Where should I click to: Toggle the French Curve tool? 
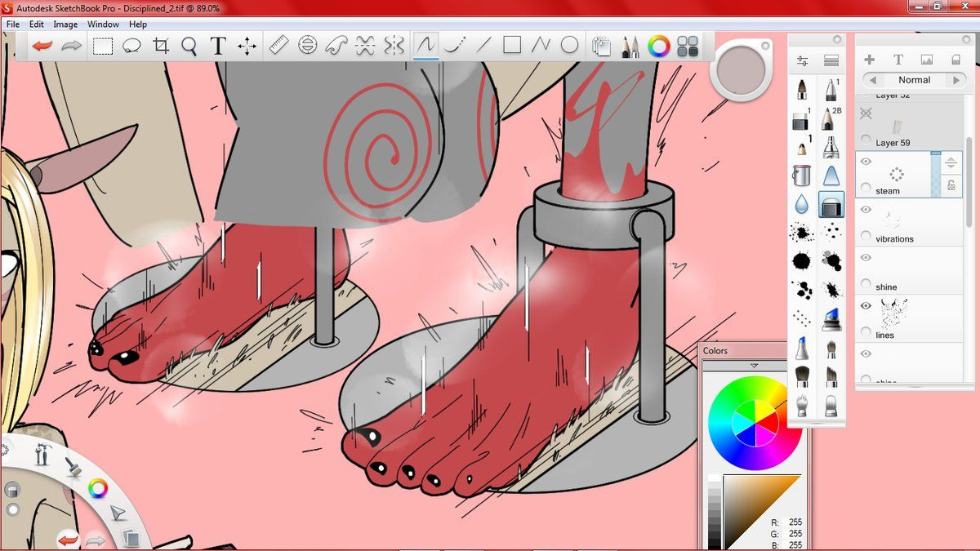tap(336, 45)
